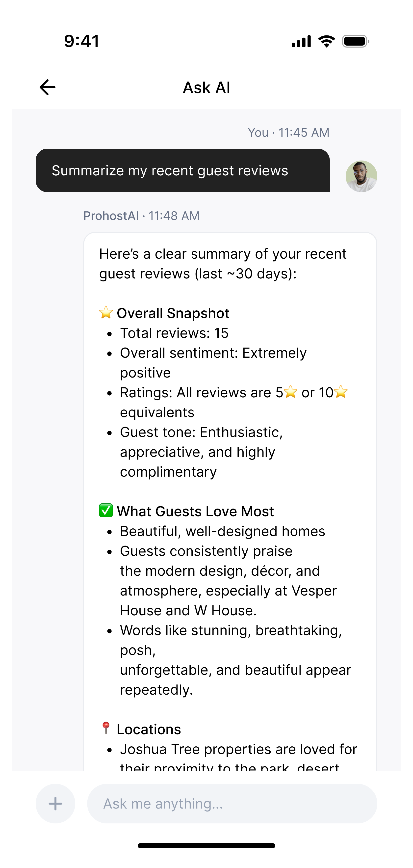Click the Wi-Fi status icon
Screen dimensions: 413x868
click(x=326, y=41)
